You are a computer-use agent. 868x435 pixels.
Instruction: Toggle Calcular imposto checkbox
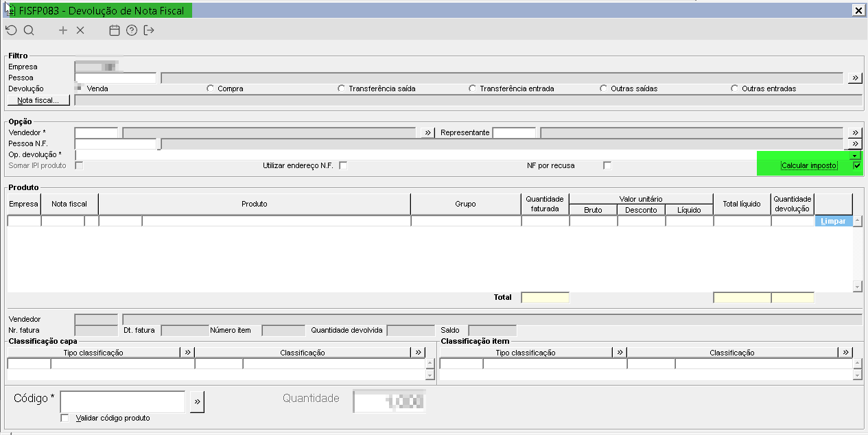click(x=857, y=165)
